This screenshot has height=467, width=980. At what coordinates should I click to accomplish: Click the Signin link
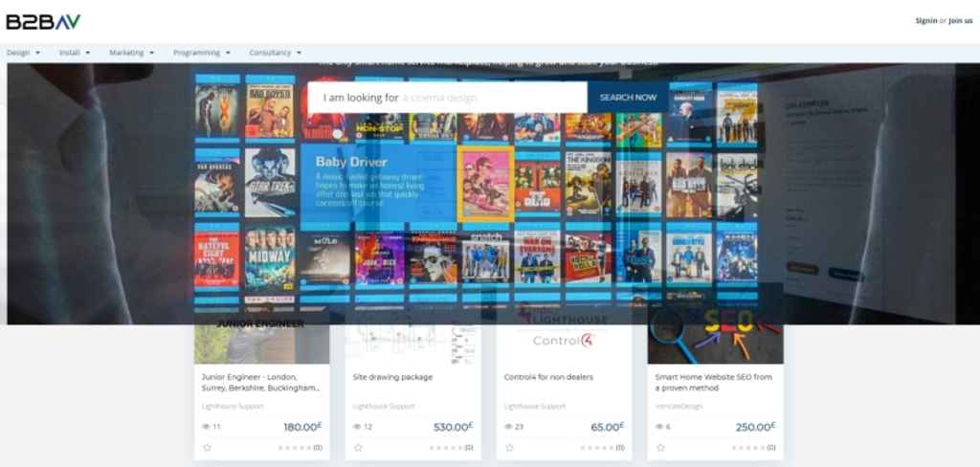coord(926,21)
